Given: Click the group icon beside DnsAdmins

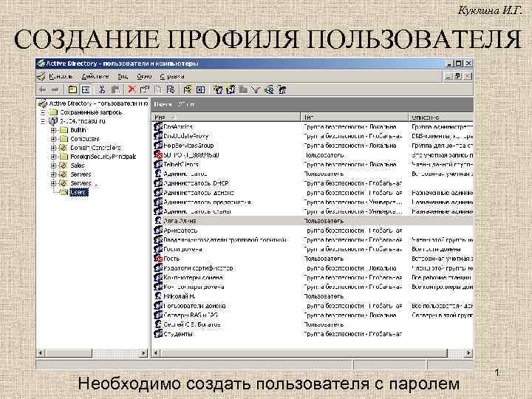Looking at the screenshot, I should tap(158, 126).
